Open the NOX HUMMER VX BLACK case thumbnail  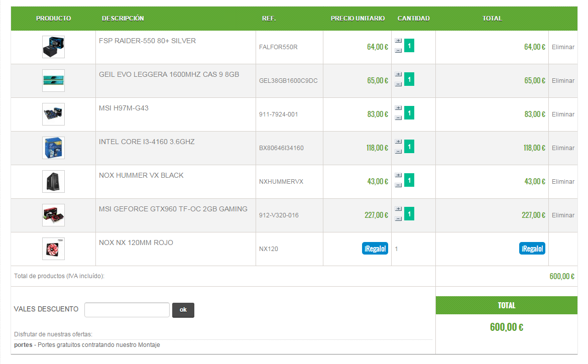[53, 181]
